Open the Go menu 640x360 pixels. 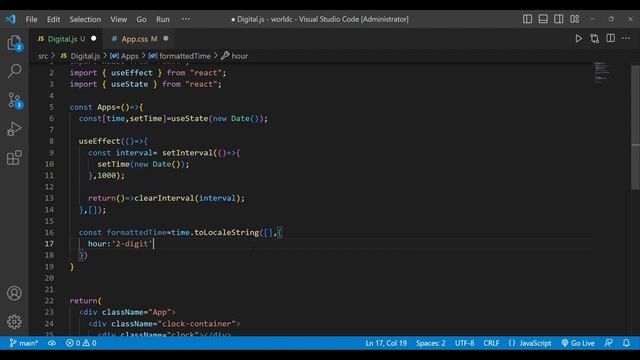coord(141,19)
